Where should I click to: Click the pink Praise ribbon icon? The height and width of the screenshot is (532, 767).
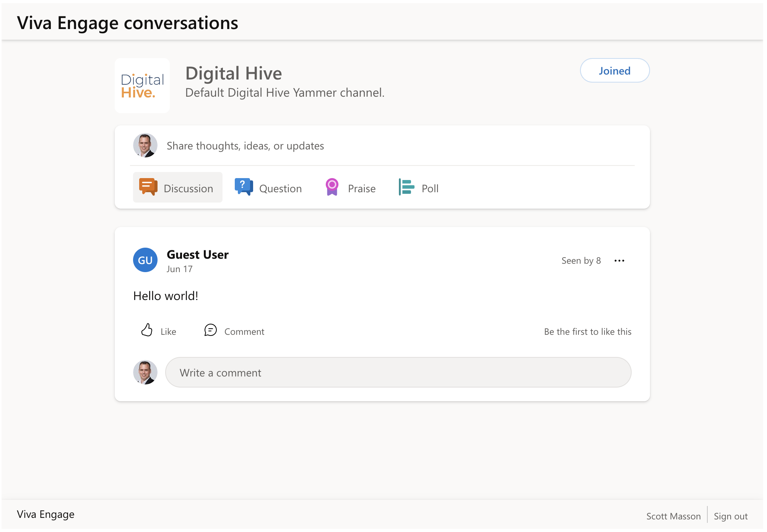click(x=332, y=187)
